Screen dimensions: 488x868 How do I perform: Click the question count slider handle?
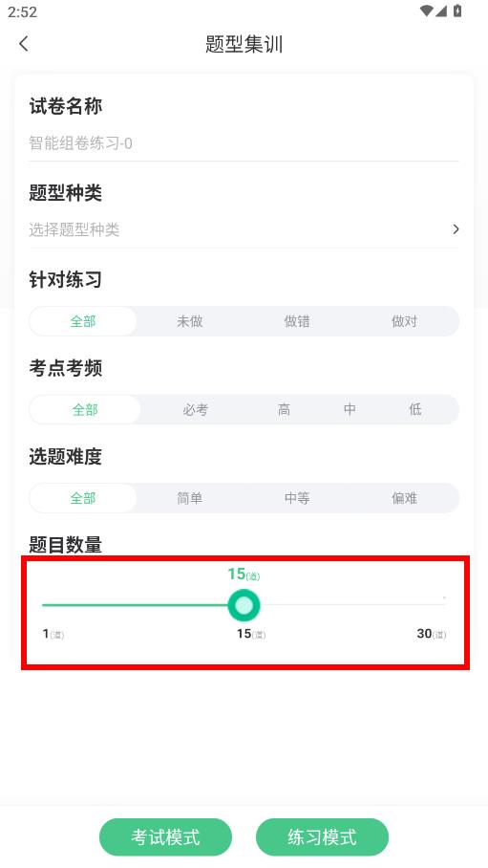pyautogui.click(x=244, y=606)
